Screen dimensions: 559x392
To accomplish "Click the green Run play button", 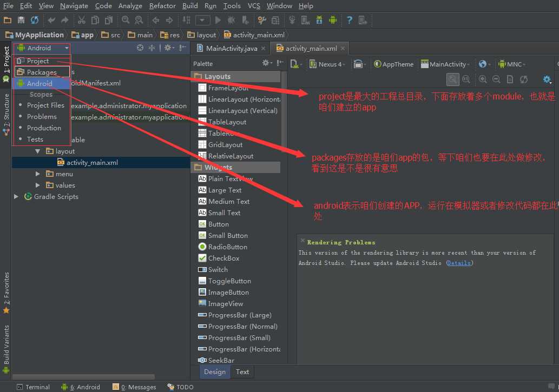I will [218, 20].
